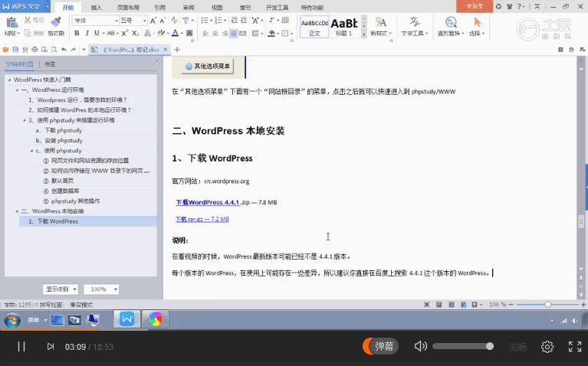Toggle the 弹幕 danmaku switch
588x366 pixels.
point(380,346)
